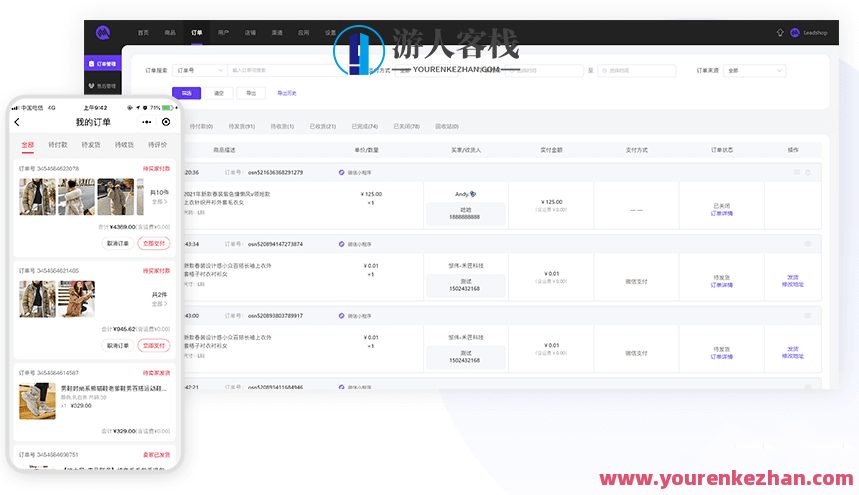Screen dimensions: 859x495
Task: Select 订单管理 in the left sidebar
Action: 102,64
